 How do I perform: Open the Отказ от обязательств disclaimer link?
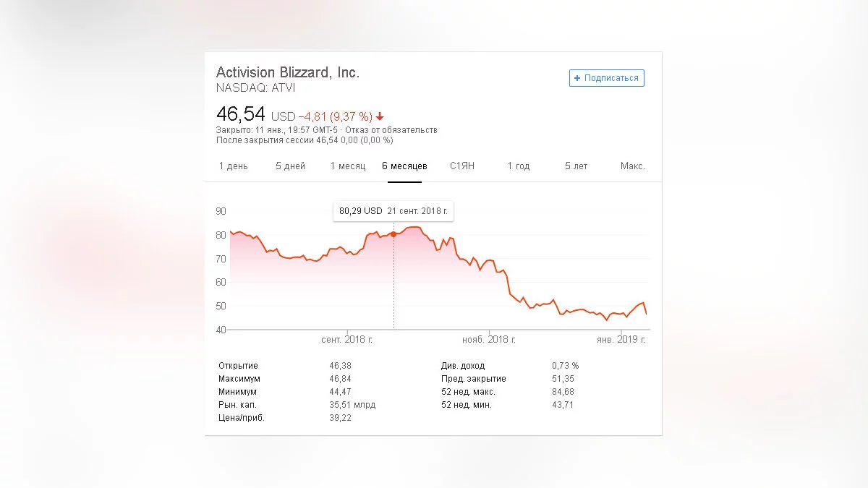pyautogui.click(x=391, y=130)
